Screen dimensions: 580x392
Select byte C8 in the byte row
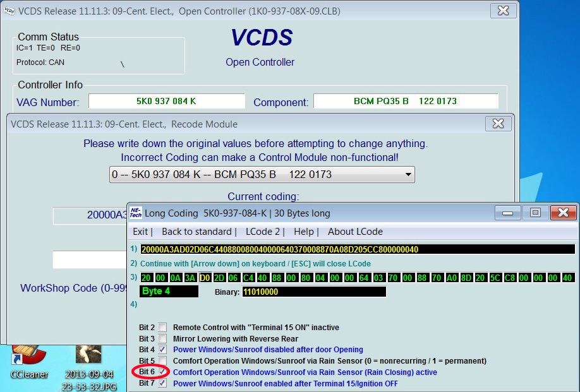[x=510, y=278]
